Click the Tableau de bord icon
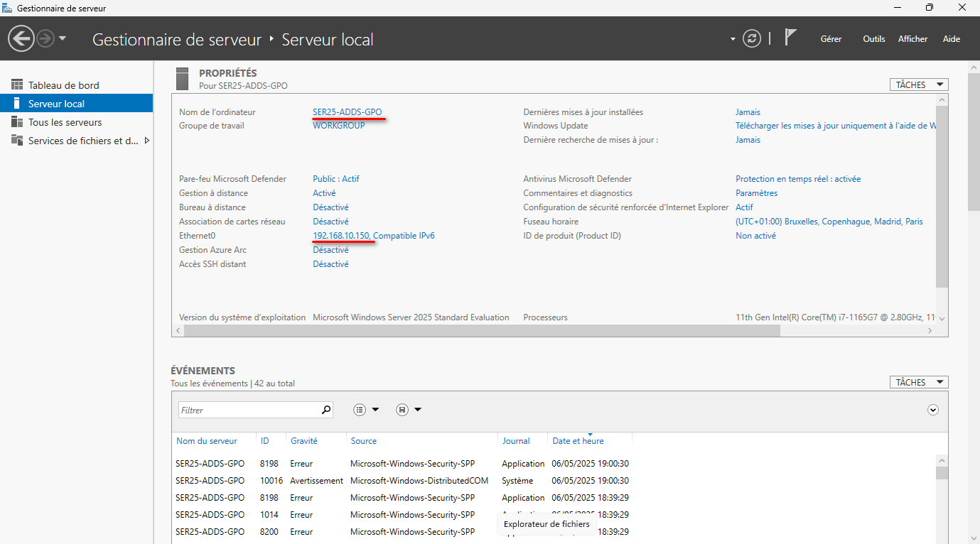Image resolution: width=980 pixels, height=544 pixels. pyautogui.click(x=17, y=85)
